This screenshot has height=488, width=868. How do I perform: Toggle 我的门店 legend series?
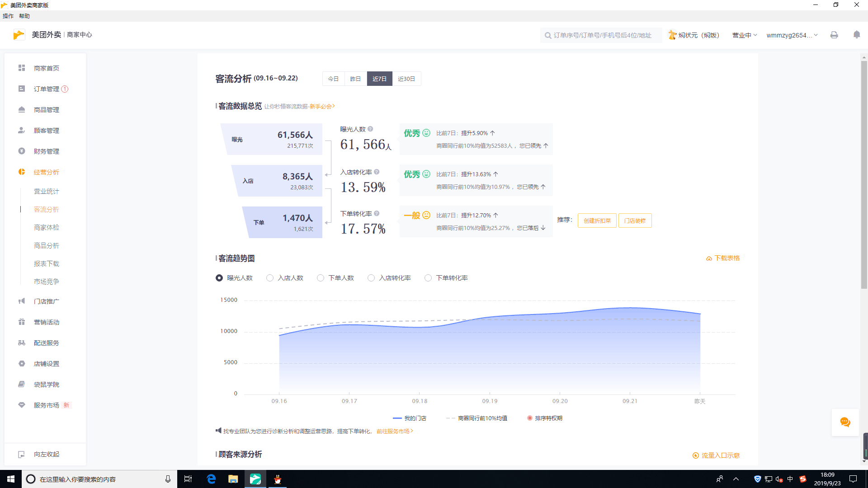point(410,418)
